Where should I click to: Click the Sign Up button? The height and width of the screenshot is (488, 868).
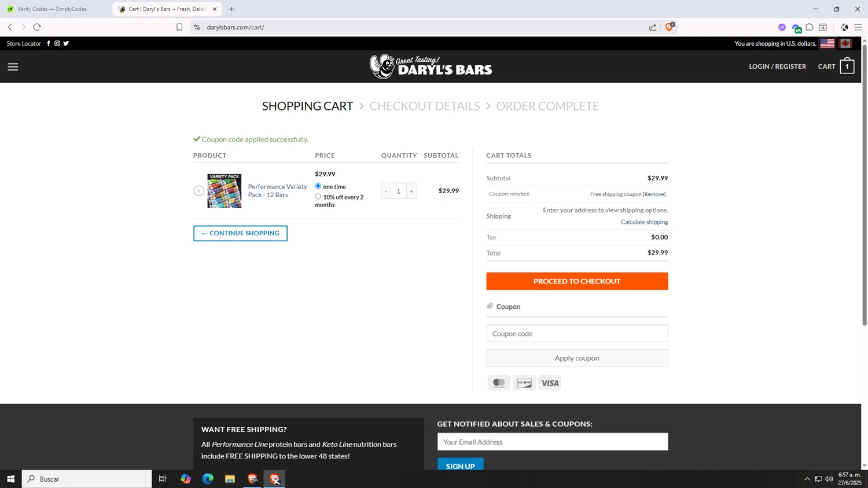coord(461,464)
